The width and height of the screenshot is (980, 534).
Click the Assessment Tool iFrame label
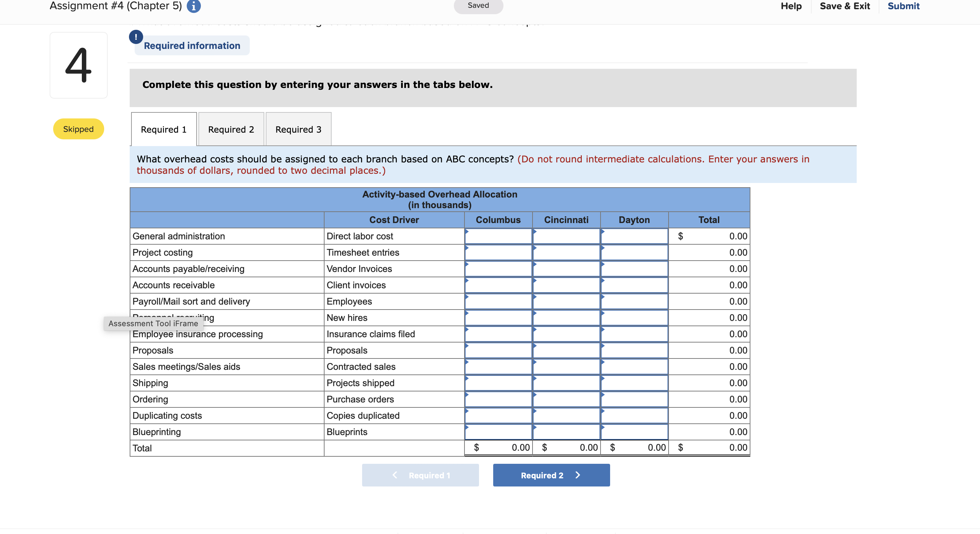pyautogui.click(x=153, y=323)
